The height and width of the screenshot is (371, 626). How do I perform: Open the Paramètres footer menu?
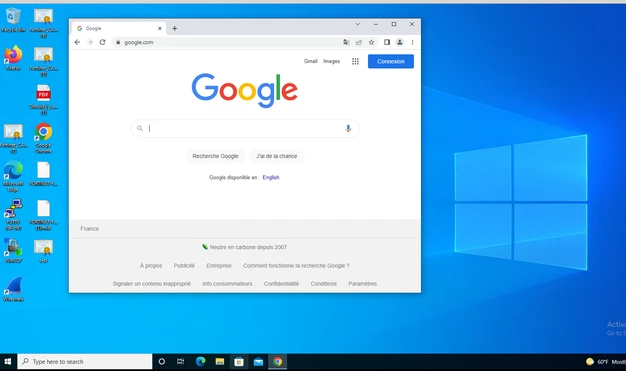point(363,284)
